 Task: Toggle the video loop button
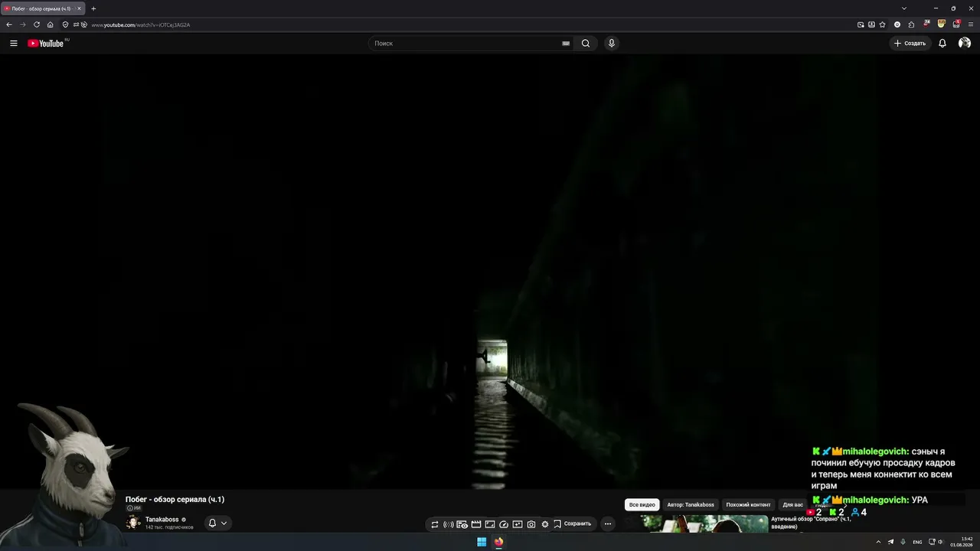(435, 524)
